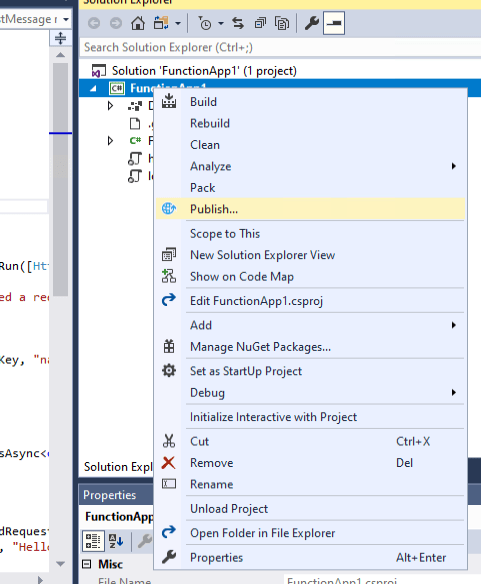The image size is (481, 584).
Task: Open the Analyze submenu
Action: pos(310,166)
